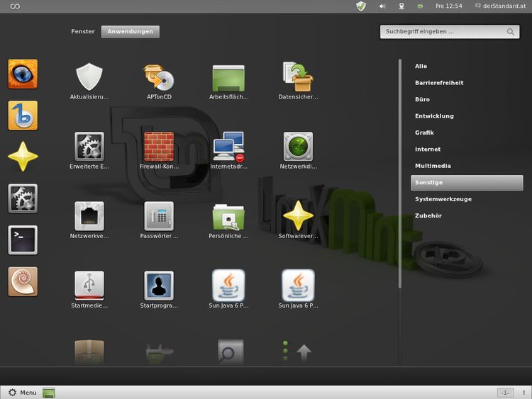Select the Anwendungen tab
Screen dimensions: 532x399
click(x=131, y=32)
